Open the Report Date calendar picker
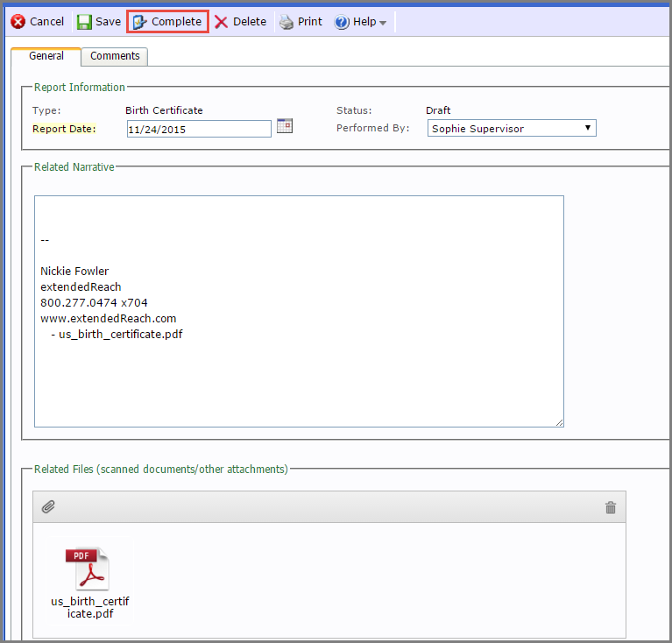672x643 pixels. coord(285,126)
